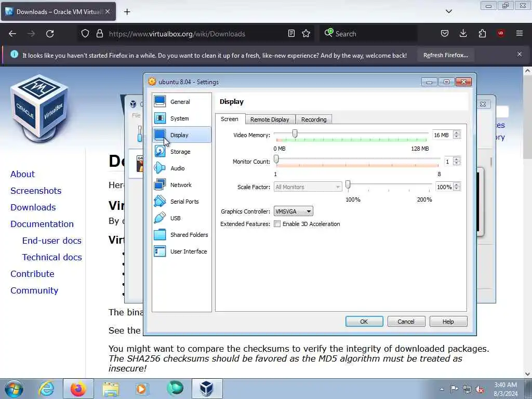The height and width of the screenshot is (399, 532).
Task: Click Refresh Firefox button
Action: pyautogui.click(x=445, y=55)
